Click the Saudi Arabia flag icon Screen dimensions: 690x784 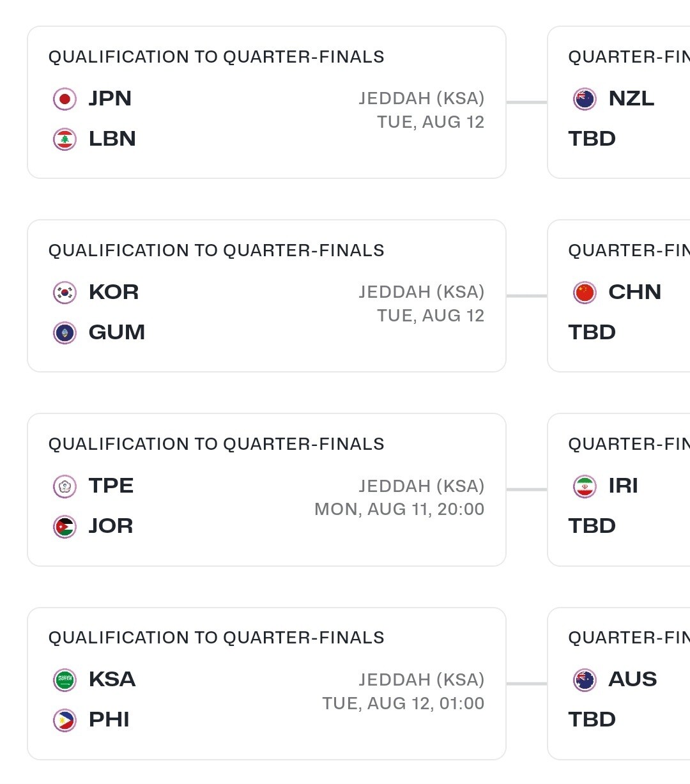[65, 680]
